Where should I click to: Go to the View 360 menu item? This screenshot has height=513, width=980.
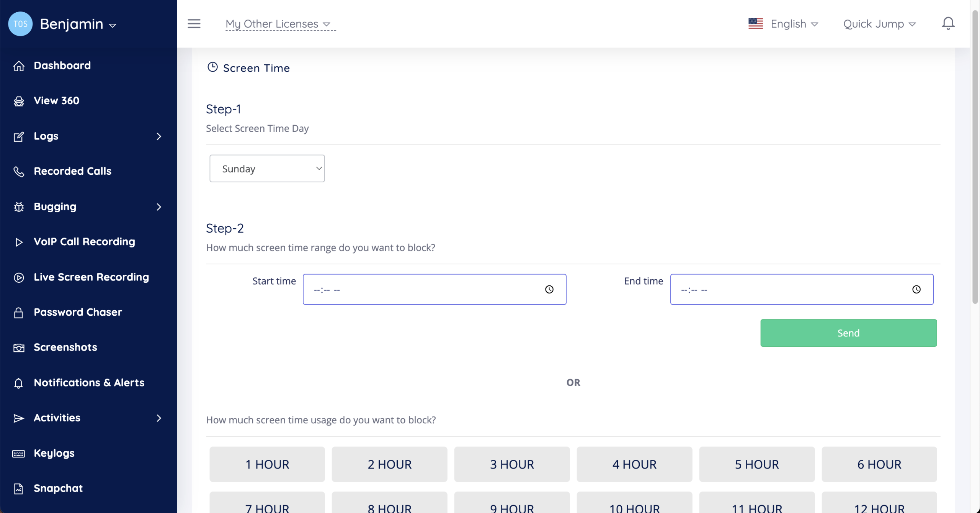[x=56, y=101]
